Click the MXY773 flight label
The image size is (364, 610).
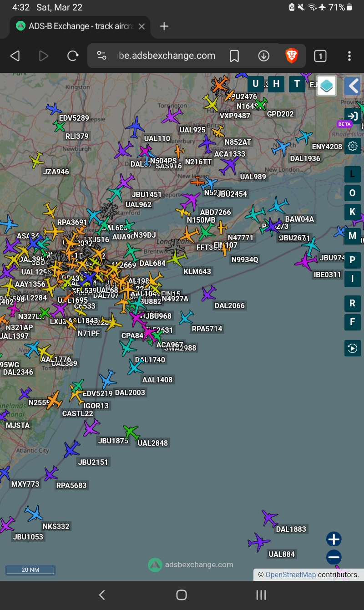(x=25, y=484)
